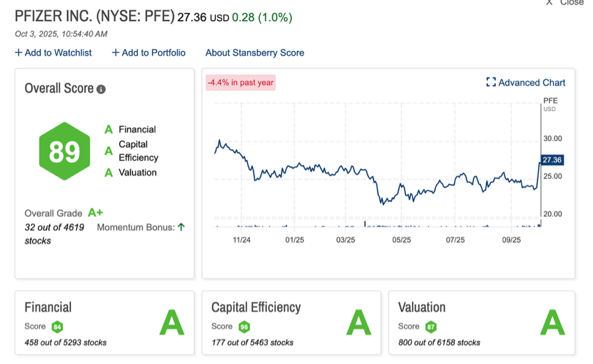The width and height of the screenshot is (593, 364).
Task: Open the Advanced Chart view
Action: 531,83
